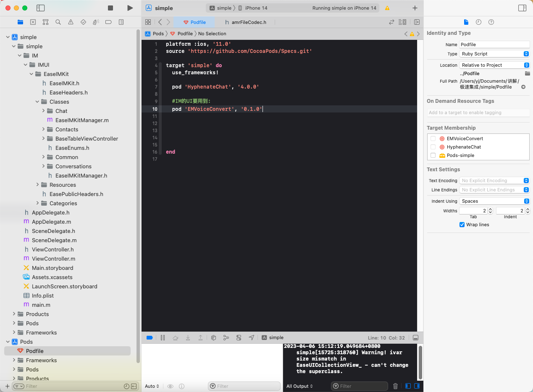Enable EMVoiceConvert target membership checkbox
533x392 pixels.
pyautogui.click(x=433, y=139)
